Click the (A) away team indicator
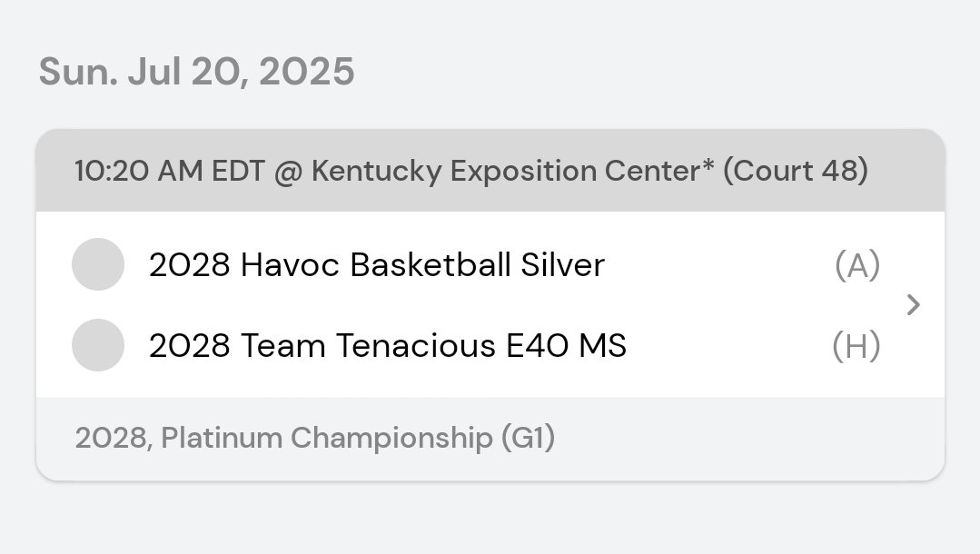The height and width of the screenshot is (554, 980). [856, 265]
